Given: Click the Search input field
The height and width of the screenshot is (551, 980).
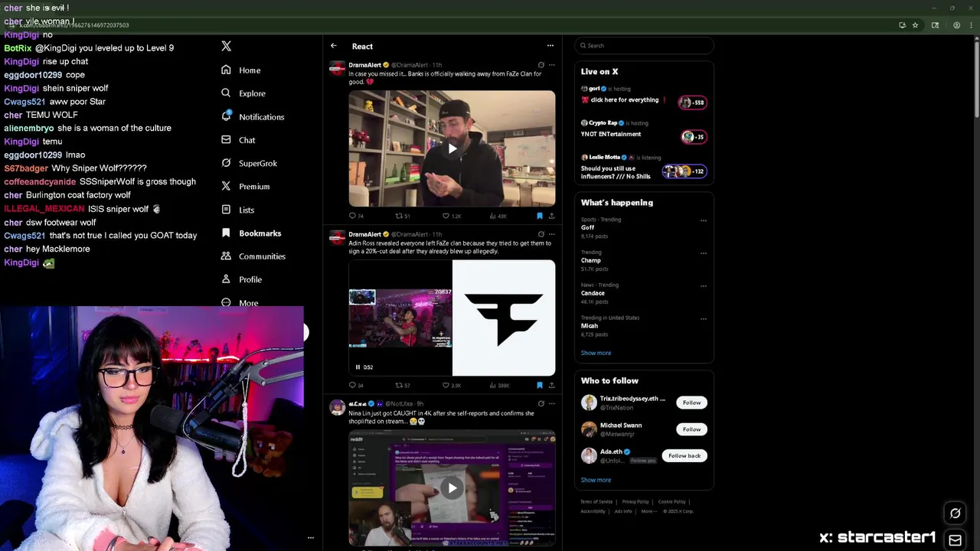Looking at the screenshot, I should pos(644,46).
